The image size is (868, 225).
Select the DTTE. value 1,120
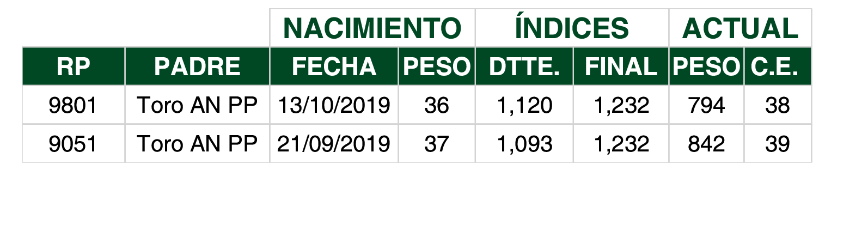(x=524, y=105)
